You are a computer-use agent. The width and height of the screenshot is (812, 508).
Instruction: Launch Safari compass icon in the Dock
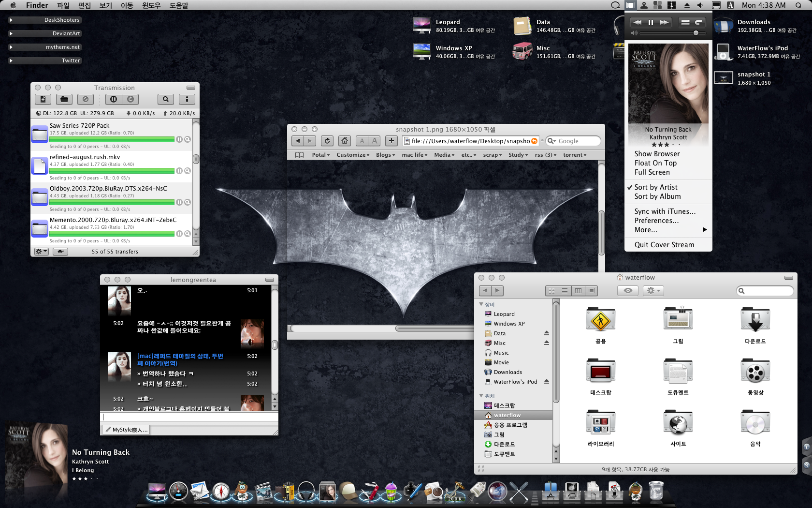[x=221, y=492]
